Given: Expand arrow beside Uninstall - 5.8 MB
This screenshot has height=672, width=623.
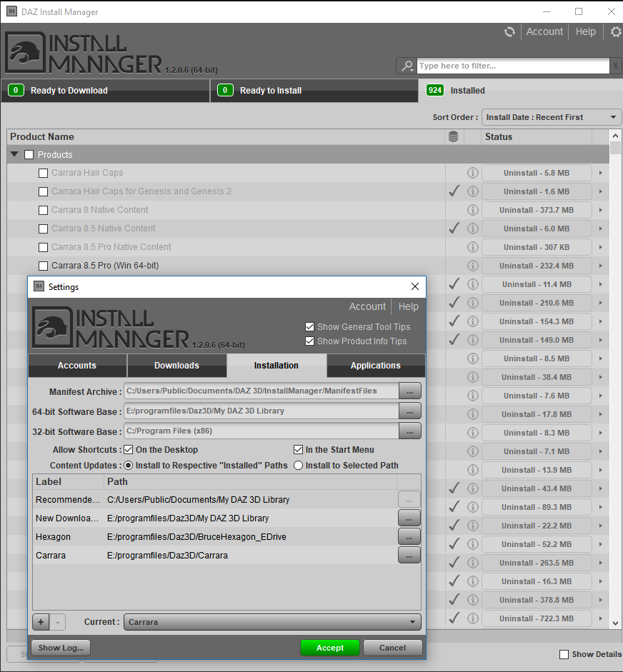Looking at the screenshot, I should click(601, 173).
